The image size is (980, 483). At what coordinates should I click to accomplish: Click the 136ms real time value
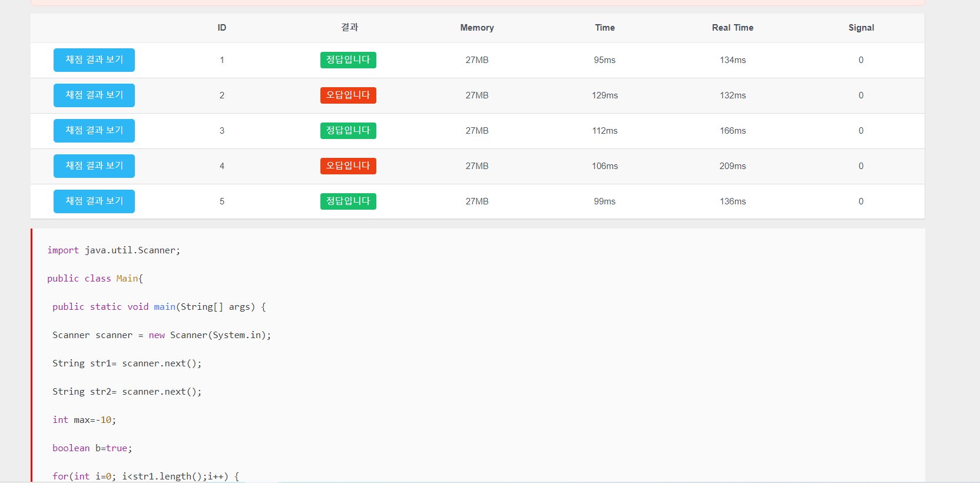tap(733, 201)
